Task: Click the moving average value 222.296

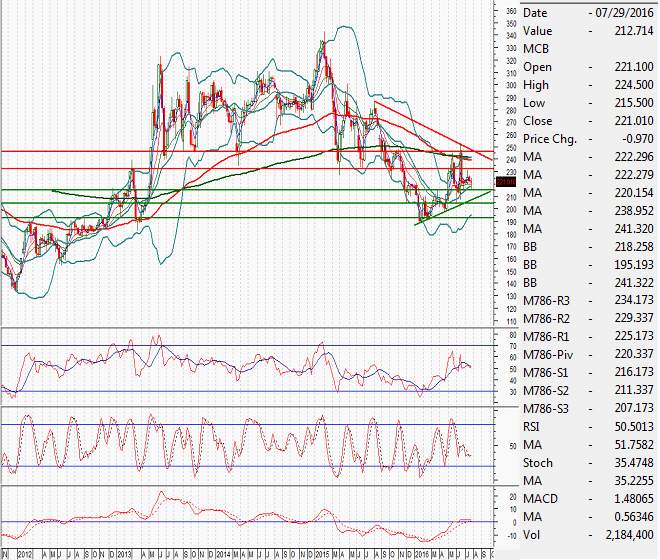Action: [x=633, y=157]
